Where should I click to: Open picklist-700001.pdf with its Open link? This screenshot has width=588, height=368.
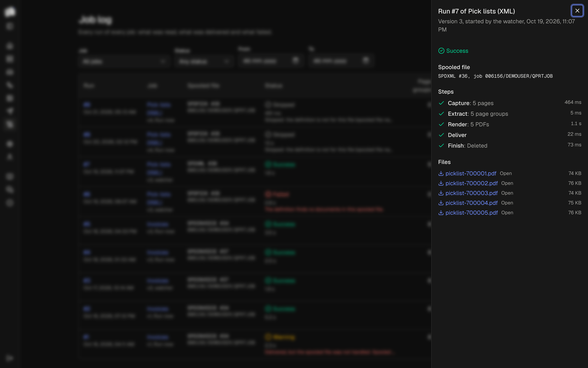(506, 173)
